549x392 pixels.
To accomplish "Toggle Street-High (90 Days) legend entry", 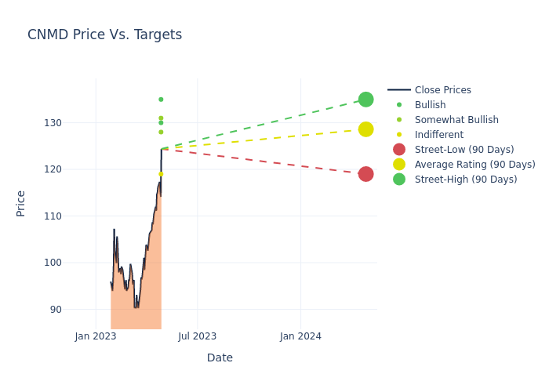I will pyautogui.click(x=465, y=180).
